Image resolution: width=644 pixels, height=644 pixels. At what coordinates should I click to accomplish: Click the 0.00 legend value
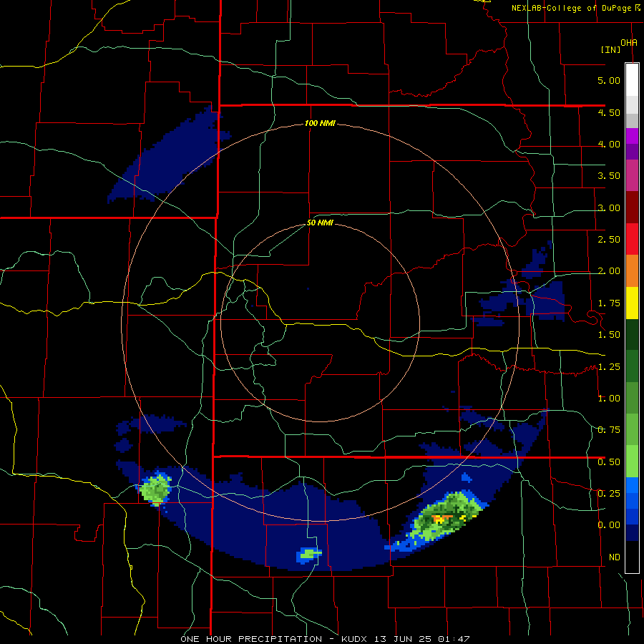(x=609, y=525)
